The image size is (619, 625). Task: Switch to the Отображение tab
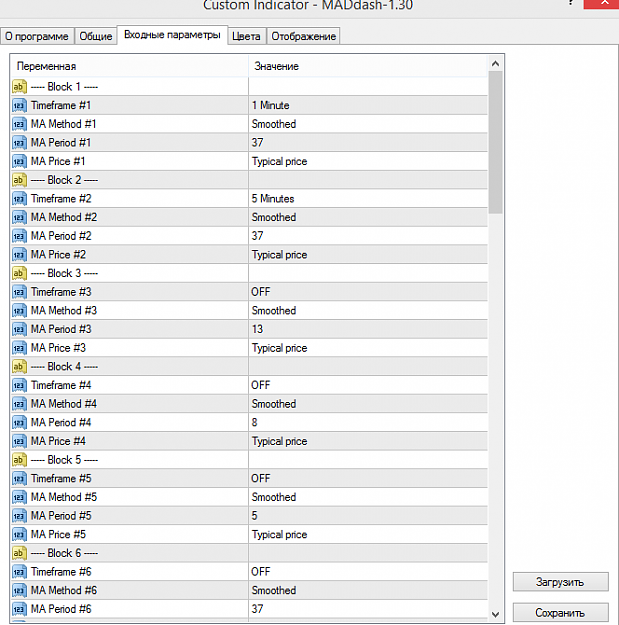click(303, 36)
